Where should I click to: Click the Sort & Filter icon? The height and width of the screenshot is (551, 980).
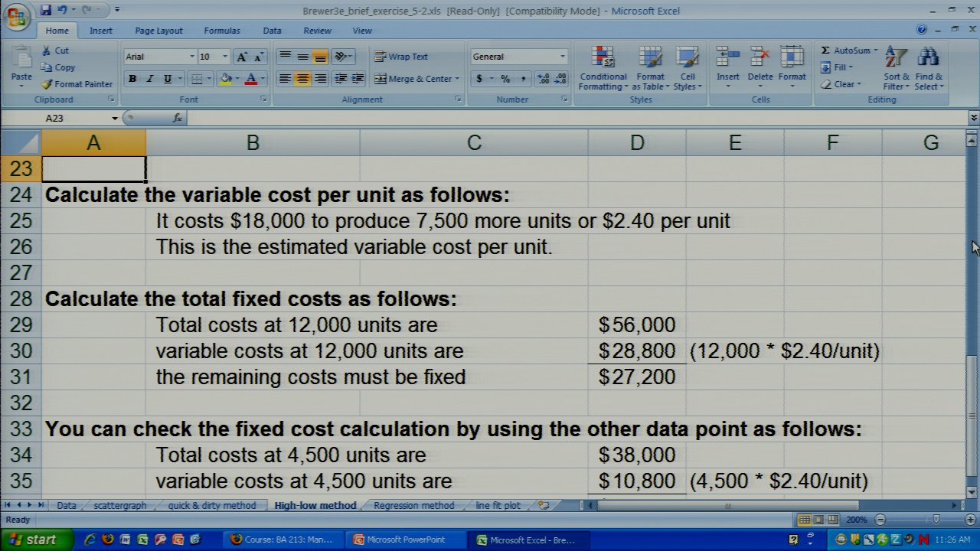895,60
